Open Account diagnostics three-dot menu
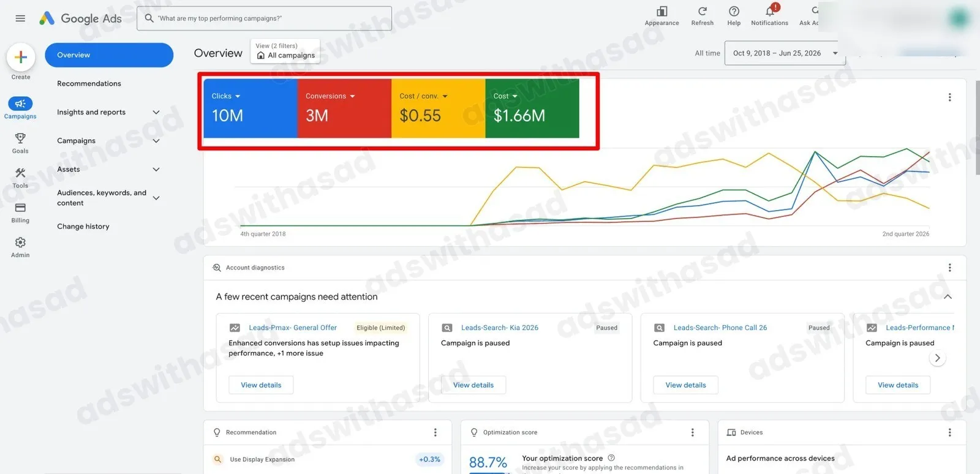The height and width of the screenshot is (474, 980). (950, 268)
